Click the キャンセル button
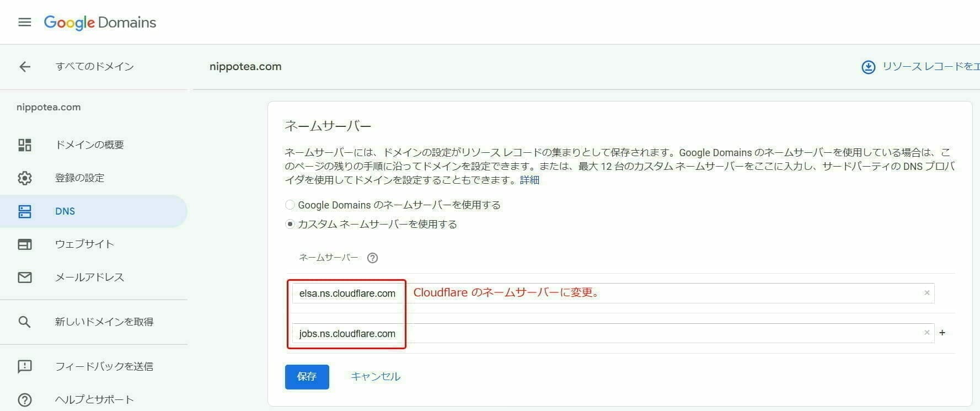980x411 pixels. [x=376, y=377]
